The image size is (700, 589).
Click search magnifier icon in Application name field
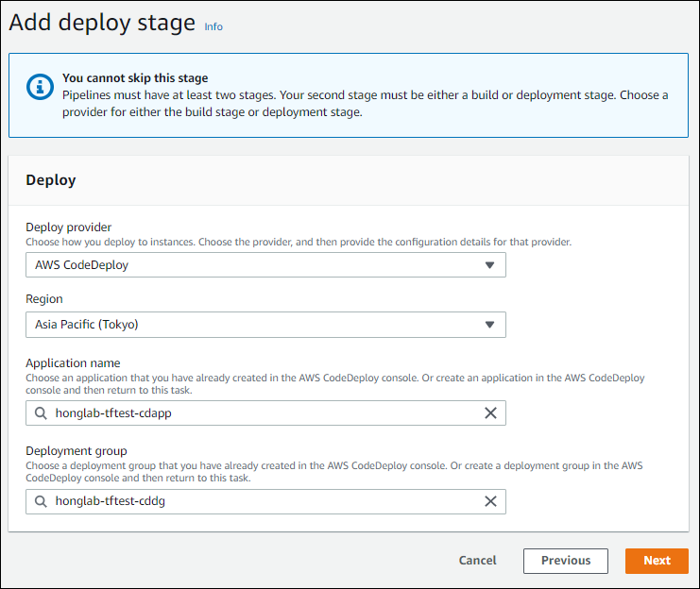[x=41, y=413]
